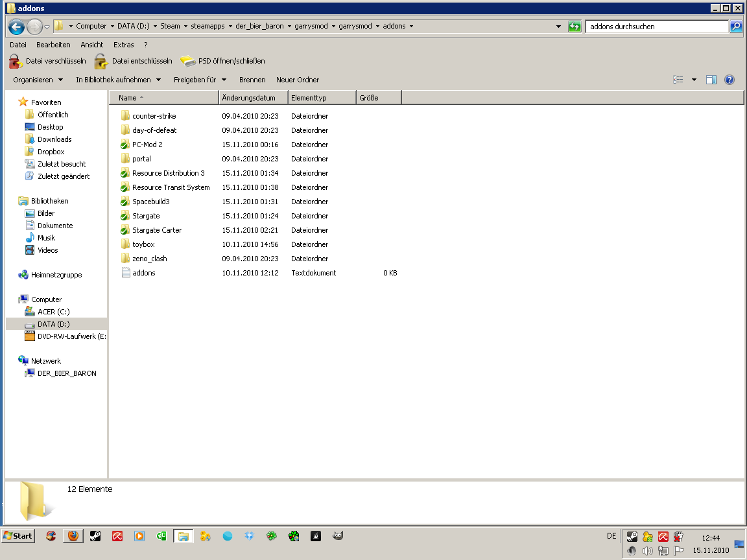Open the help question mark icon

(x=729, y=80)
